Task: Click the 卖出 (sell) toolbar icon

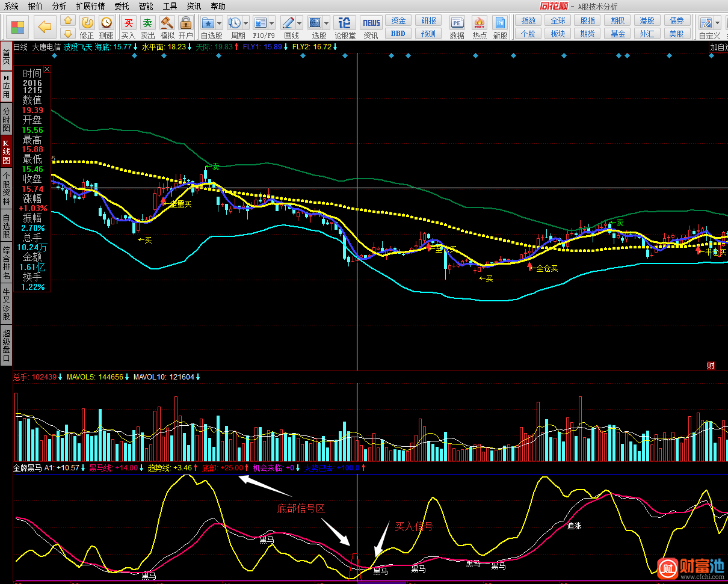Action: [x=147, y=24]
